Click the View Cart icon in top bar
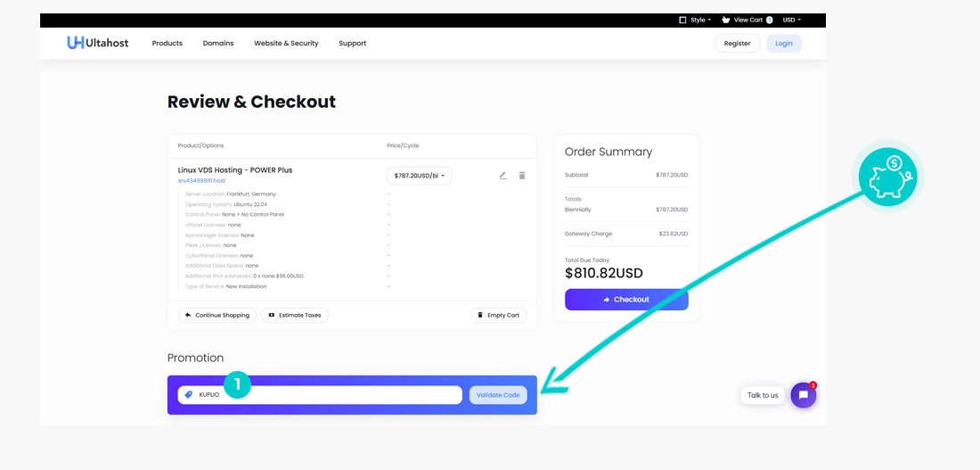 pyautogui.click(x=725, y=20)
